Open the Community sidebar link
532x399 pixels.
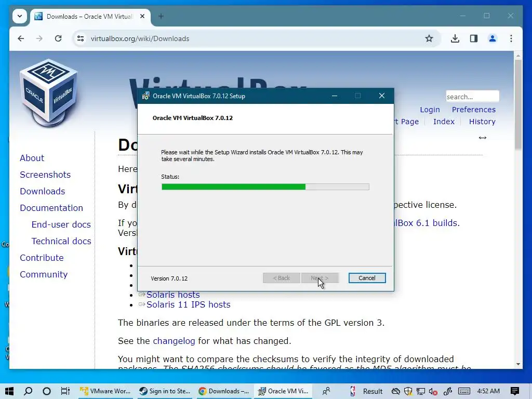44,274
